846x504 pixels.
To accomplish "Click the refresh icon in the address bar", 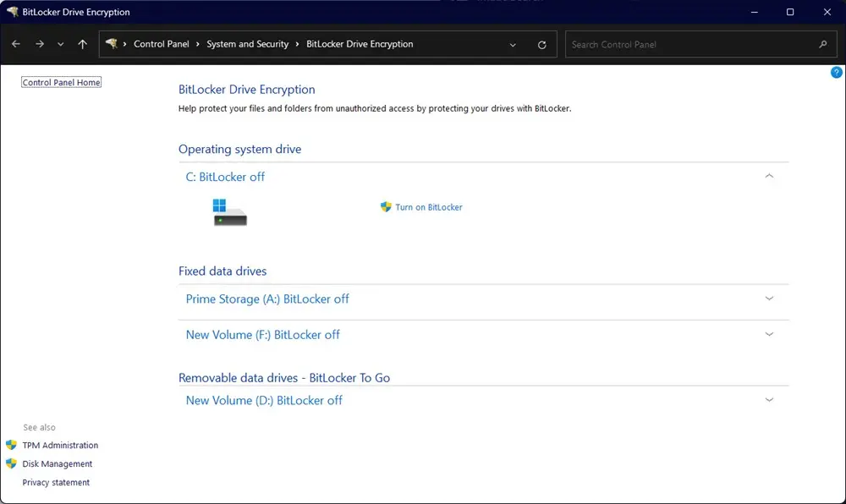I will coord(541,44).
